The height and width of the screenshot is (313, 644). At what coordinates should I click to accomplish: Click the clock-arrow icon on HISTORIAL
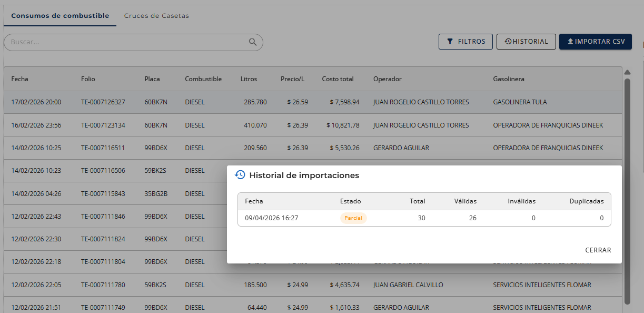pyautogui.click(x=508, y=42)
